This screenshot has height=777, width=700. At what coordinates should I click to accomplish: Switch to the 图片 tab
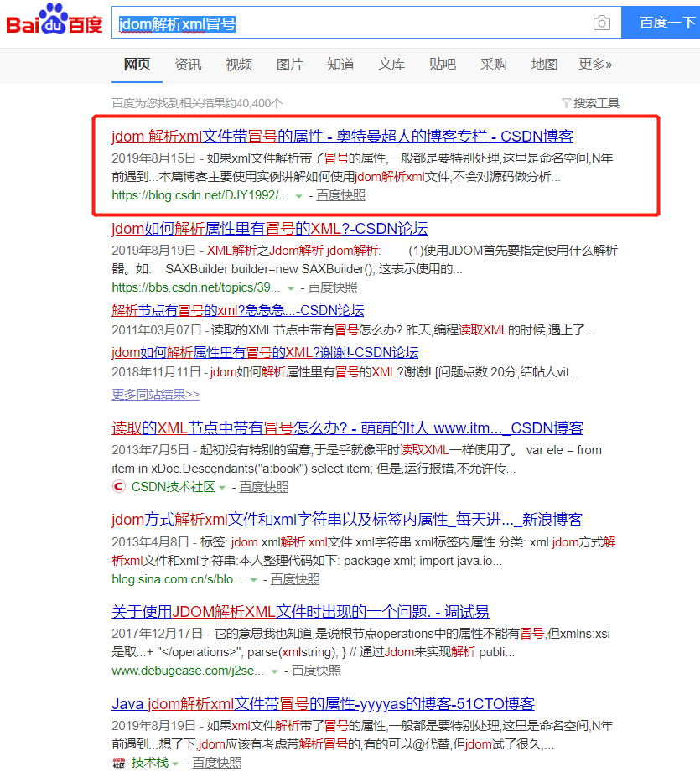[x=289, y=65]
